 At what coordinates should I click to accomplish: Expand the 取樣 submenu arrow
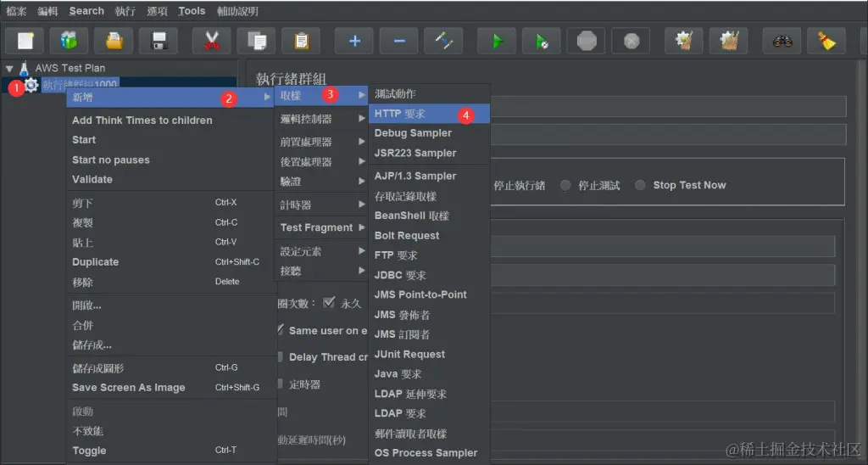coord(361,95)
